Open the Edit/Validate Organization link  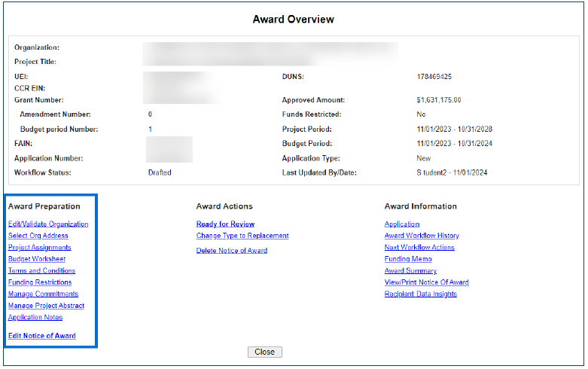tap(48, 224)
